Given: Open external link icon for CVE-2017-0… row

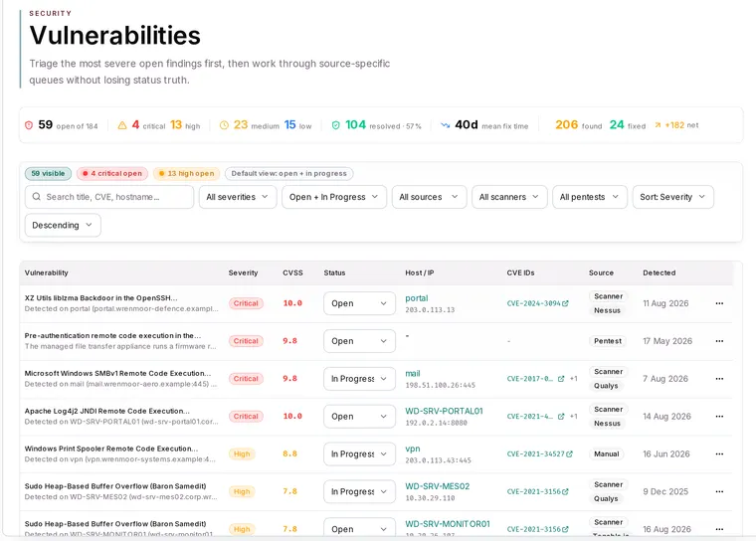Looking at the screenshot, I should click(x=561, y=379).
